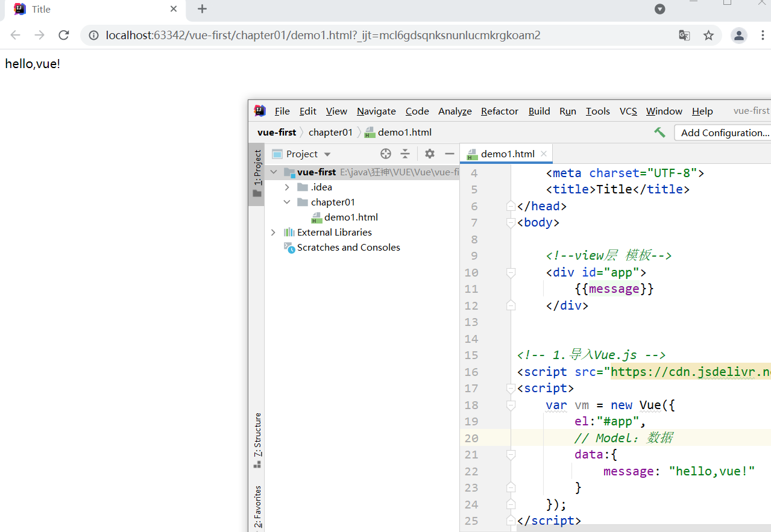
Task: Open the new browser tab button
Action: point(203,9)
